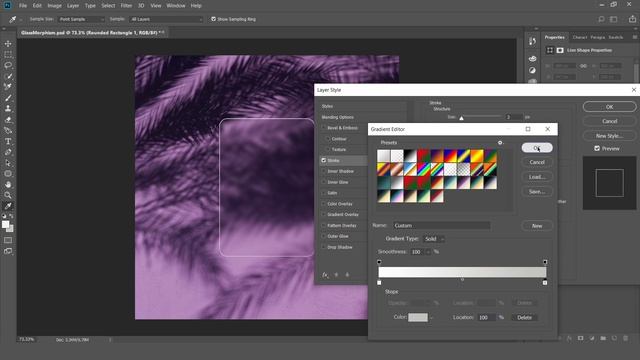
Task: Select the Clone Stamp tool
Action: [x=8, y=109]
